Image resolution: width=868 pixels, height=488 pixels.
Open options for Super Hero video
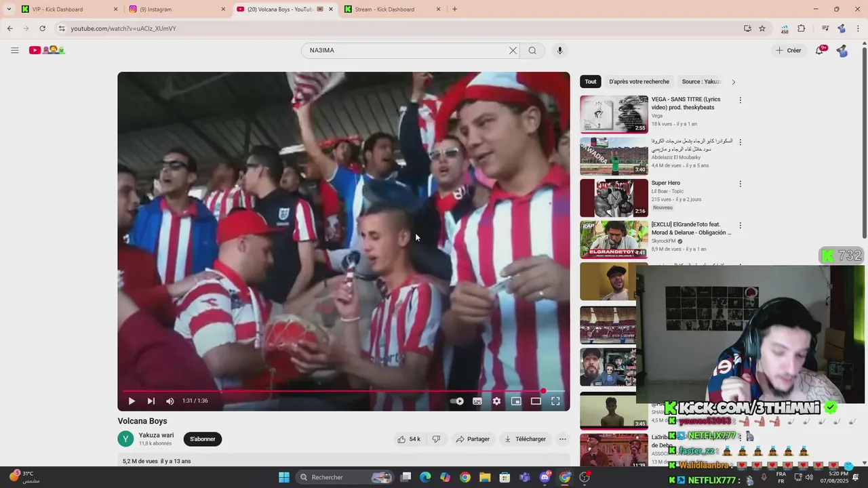point(740,184)
